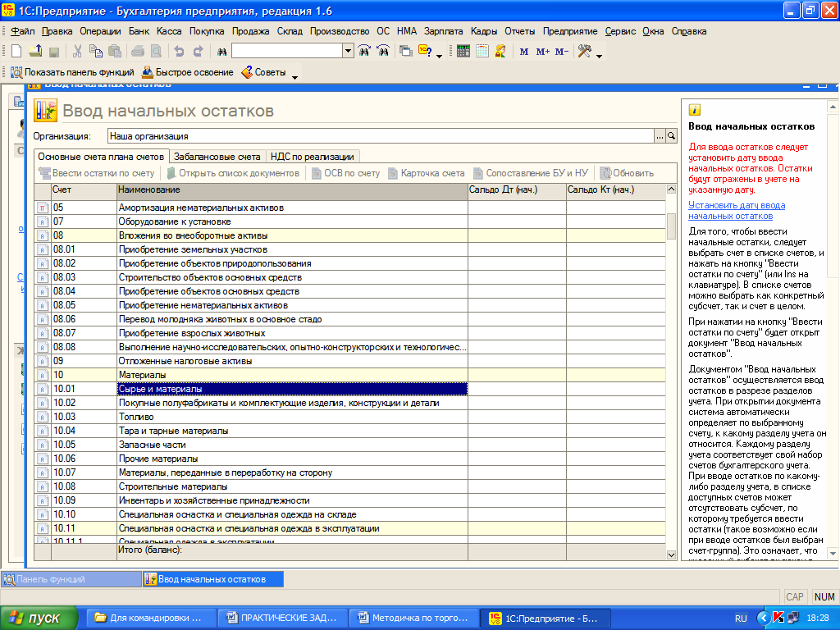Click ОСВ по счету button

pyautogui.click(x=346, y=173)
